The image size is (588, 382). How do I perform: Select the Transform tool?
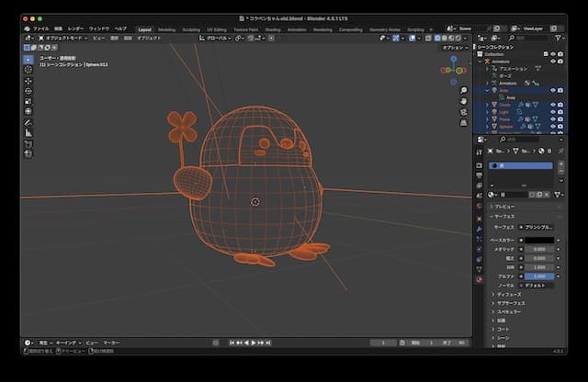28,111
